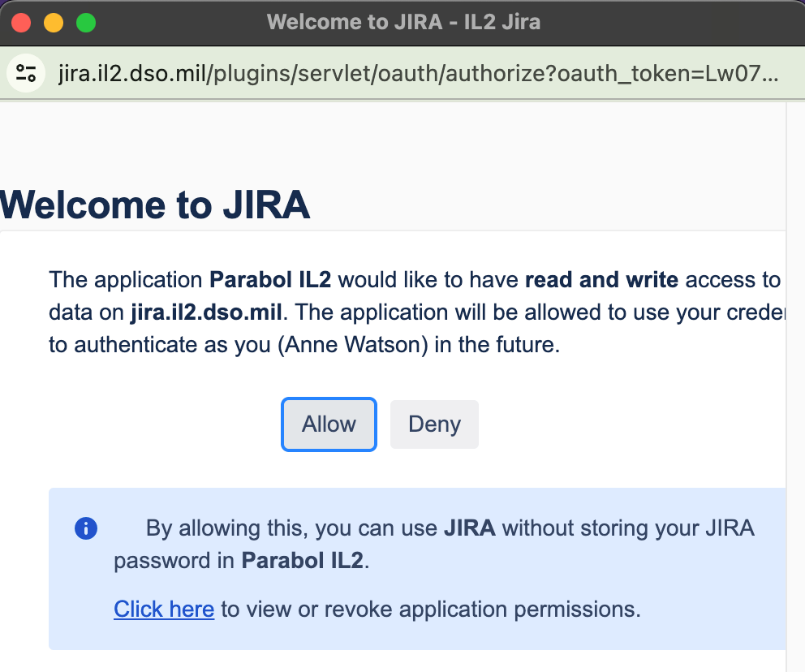Image resolution: width=805 pixels, height=672 pixels.
Task: Click the bold "read and write" text
Action: point(601,280)
